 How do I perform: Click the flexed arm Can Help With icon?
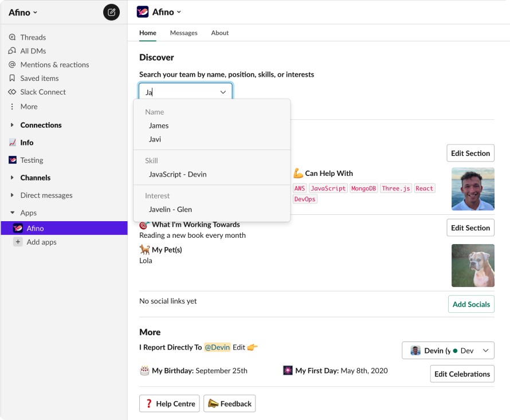(298, 173)
